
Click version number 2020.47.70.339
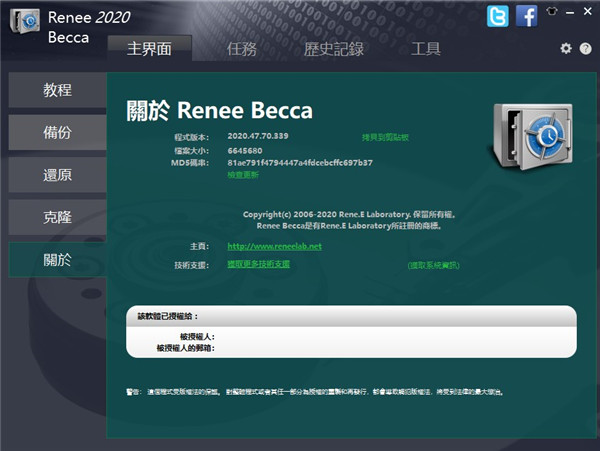(x=258, y=136)
